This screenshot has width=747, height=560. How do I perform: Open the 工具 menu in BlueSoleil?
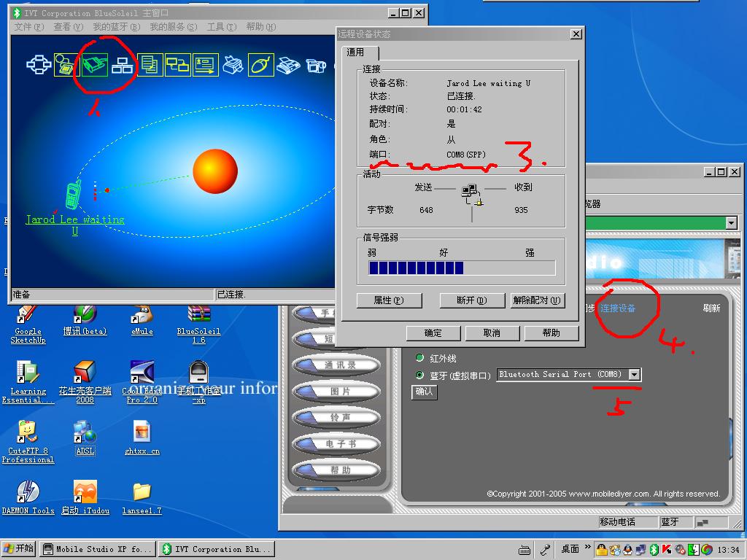pyautogui.click(x=221, y=27)
